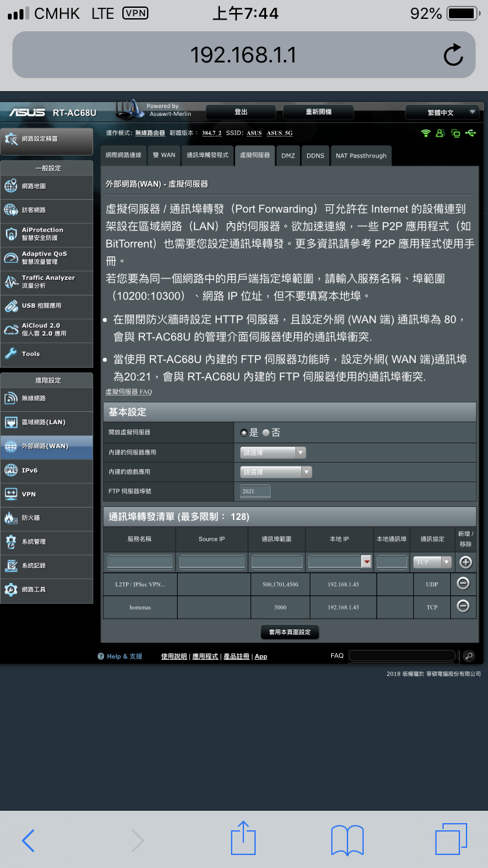Screen dimensions: 488x868
Task: Click the plus icon to add rule
Action: click(x=465, y=562)
